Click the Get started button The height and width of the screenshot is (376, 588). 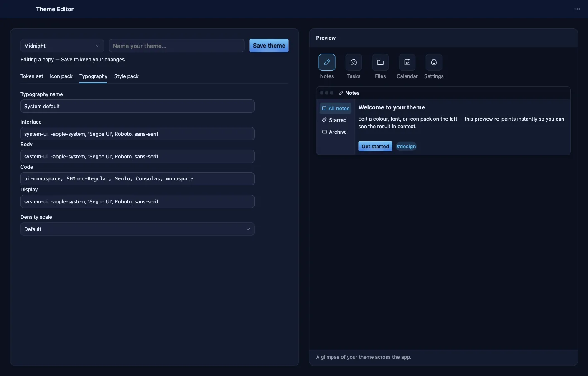(x=375, y=147)
